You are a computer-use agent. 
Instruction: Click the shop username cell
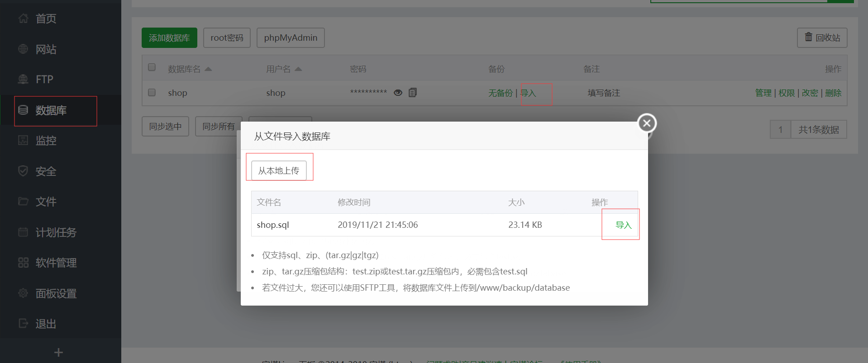pos(276,93)
